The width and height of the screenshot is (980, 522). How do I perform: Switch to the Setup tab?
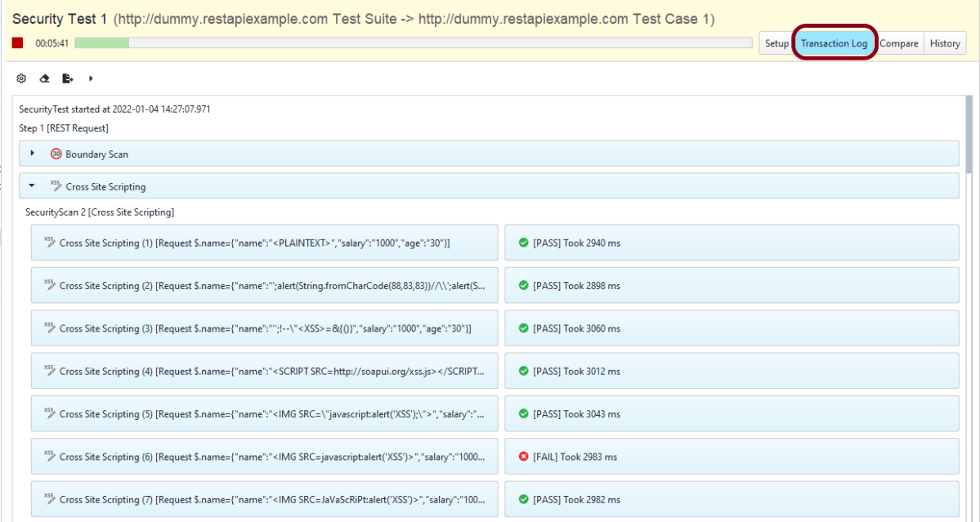[x=776, y=43]
